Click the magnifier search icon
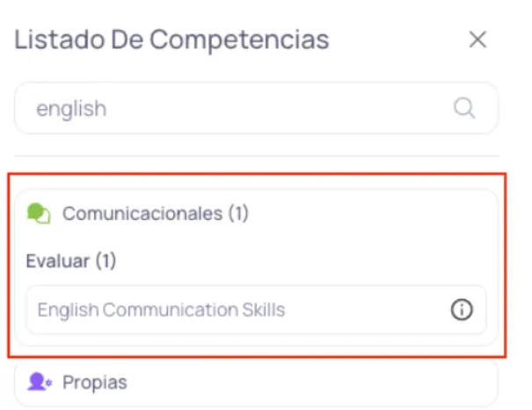 point(464,108)
